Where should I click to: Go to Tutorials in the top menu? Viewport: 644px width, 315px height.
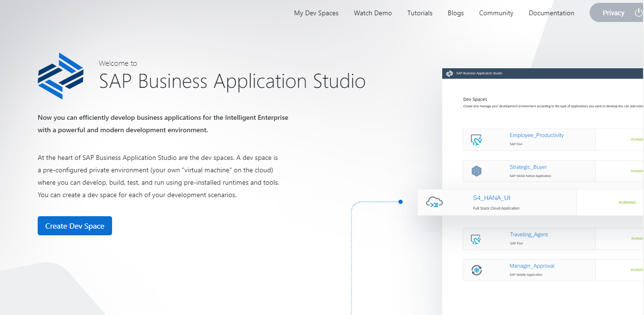[420, 13]
